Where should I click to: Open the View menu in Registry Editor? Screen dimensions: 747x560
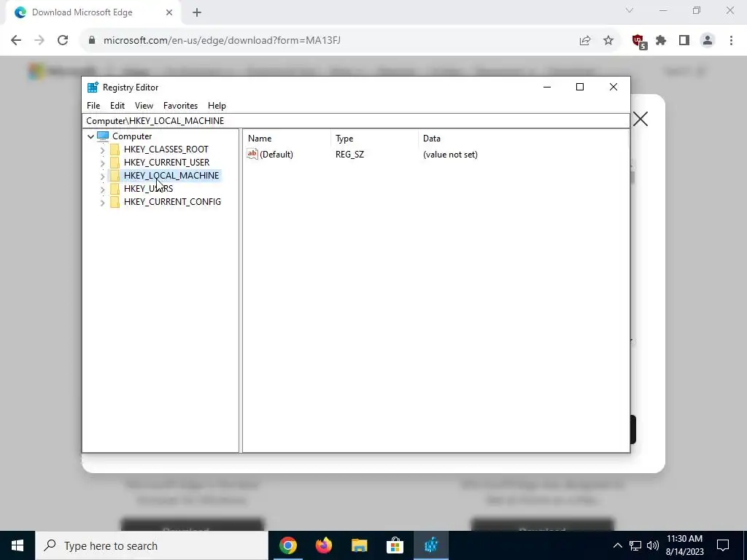point(144,106)
